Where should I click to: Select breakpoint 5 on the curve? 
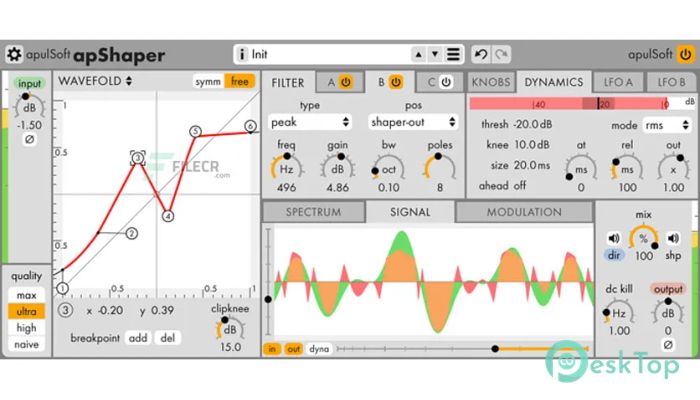pos(195,131)
